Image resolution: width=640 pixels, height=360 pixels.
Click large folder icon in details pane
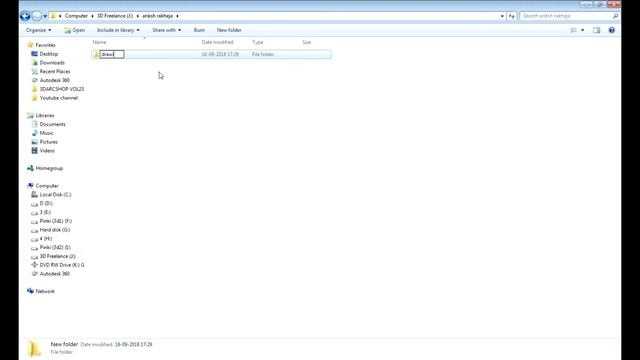click(x=35, y=348)
